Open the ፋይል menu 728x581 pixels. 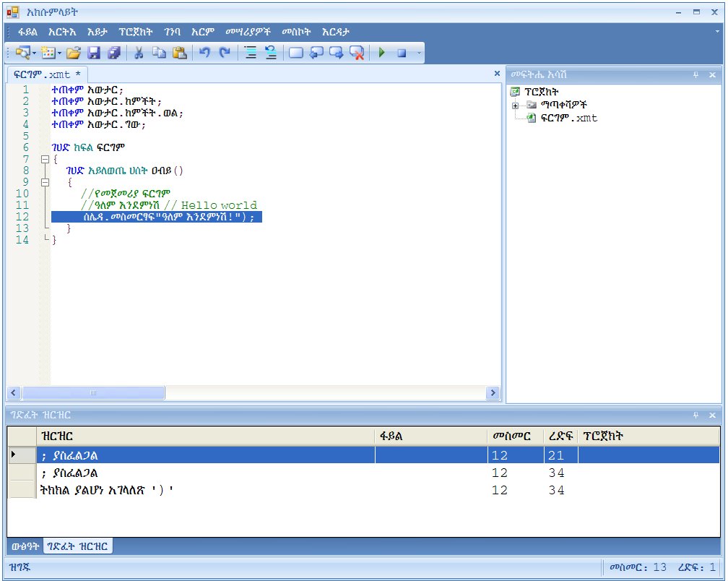28,32
